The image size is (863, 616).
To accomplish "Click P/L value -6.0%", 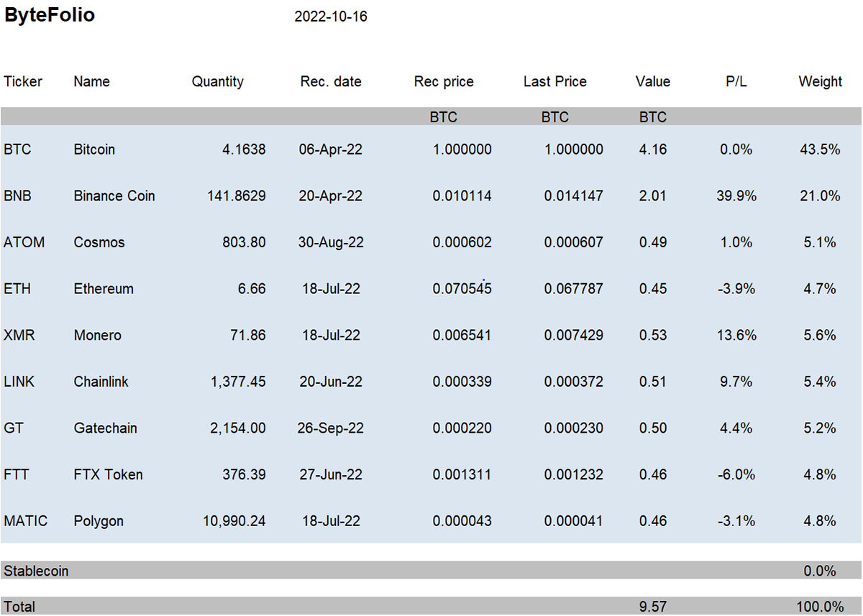I will coord(736,474).
